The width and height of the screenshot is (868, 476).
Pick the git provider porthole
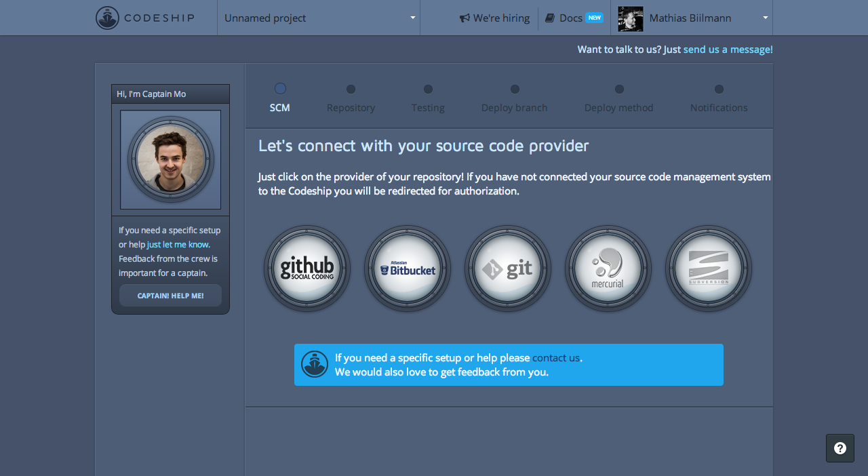508,269
